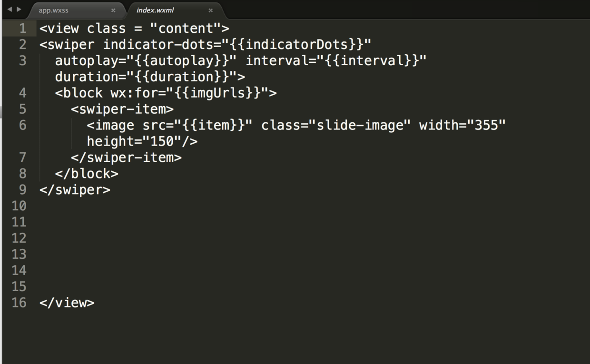Click the closing </view> tag on line 16
Viewport: 590px width, 364px height.
click(x=67, y=303)
